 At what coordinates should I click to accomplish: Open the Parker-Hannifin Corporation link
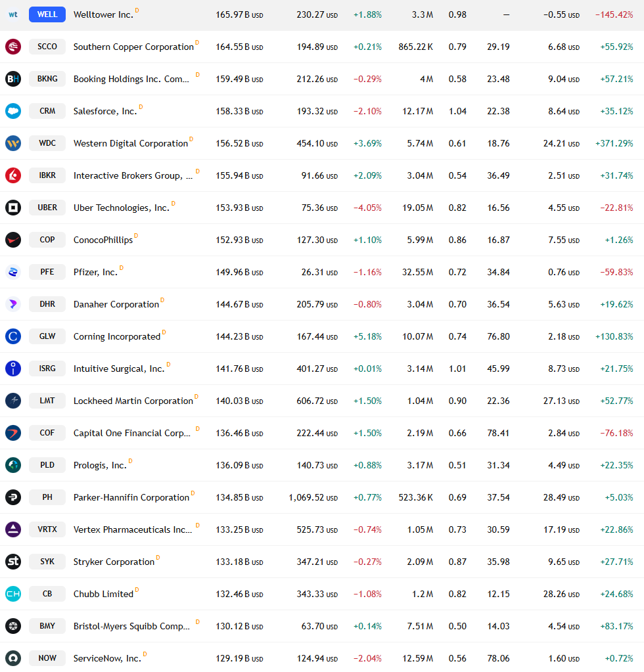pyautogui.click(x=131, y=497)
